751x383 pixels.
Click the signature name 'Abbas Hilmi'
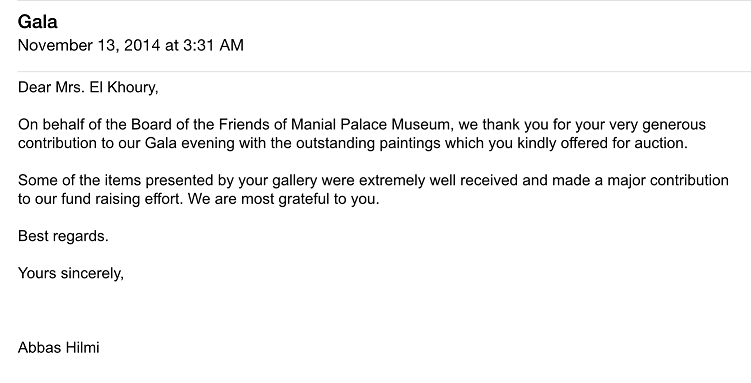pyautogui.click(x=58, y=348)
